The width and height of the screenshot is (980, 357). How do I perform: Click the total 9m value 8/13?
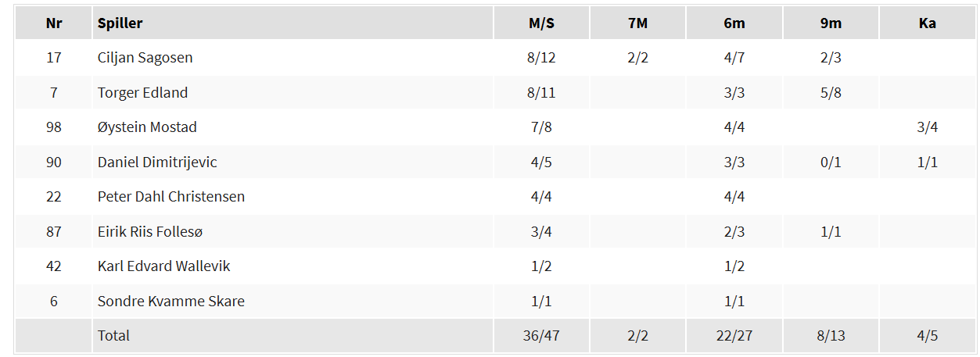[831, 336]
